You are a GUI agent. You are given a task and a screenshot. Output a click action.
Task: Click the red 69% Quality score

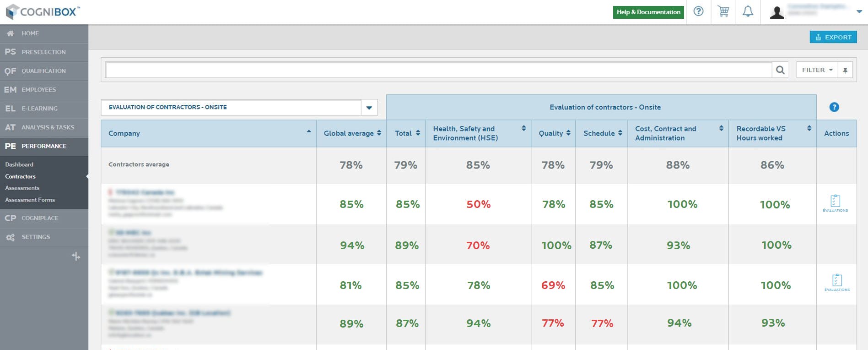click(x=553, y=285)
